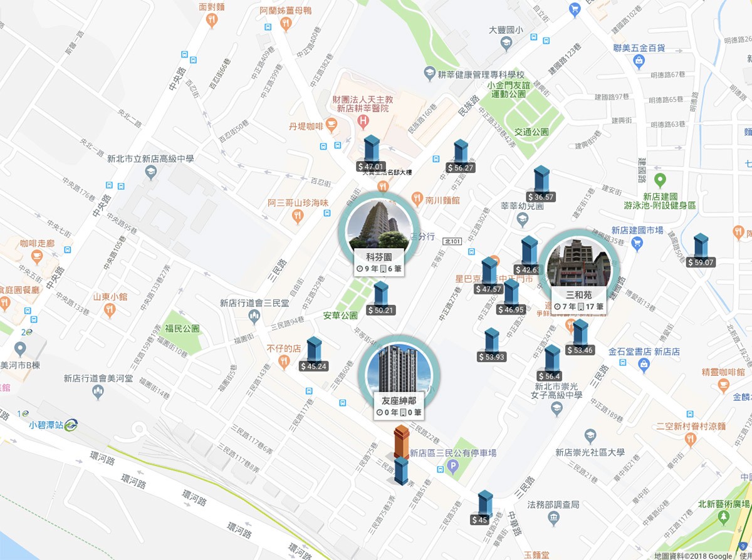752x560 pixels.
Task: Click the 金石堂書店 shop icon
Action: pos(643,363)
